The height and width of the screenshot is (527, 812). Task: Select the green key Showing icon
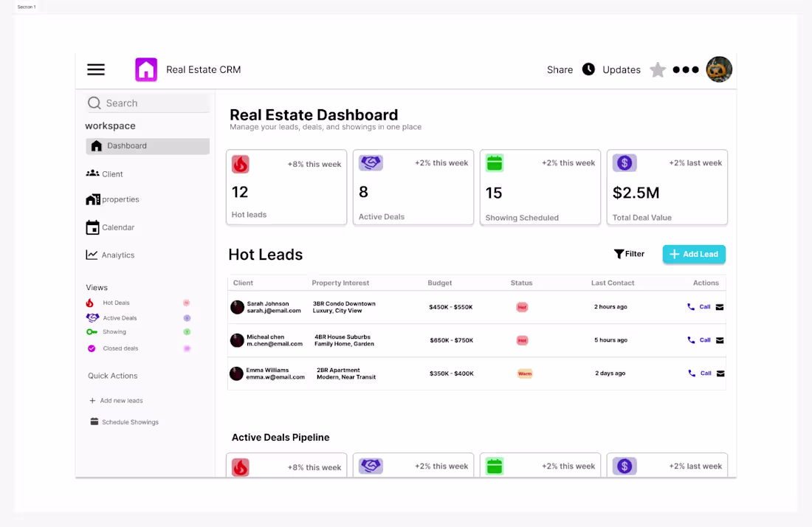(x=92, y=333)
